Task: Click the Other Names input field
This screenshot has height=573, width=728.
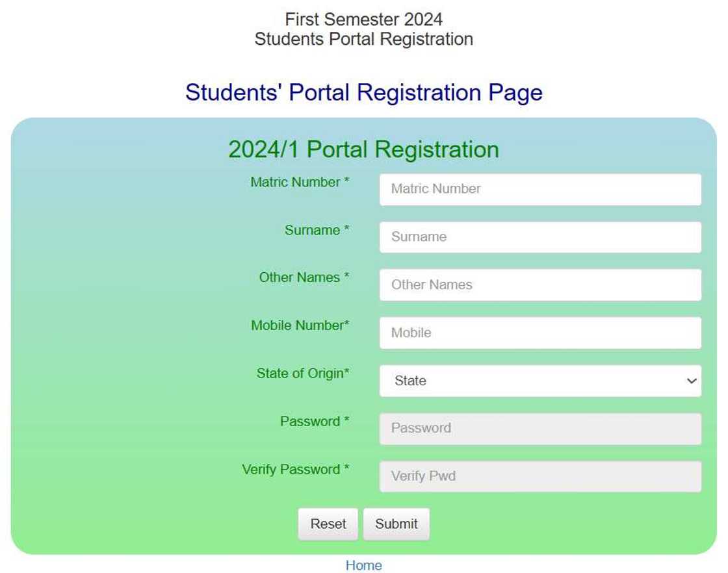Action: (x=539, y=285)
